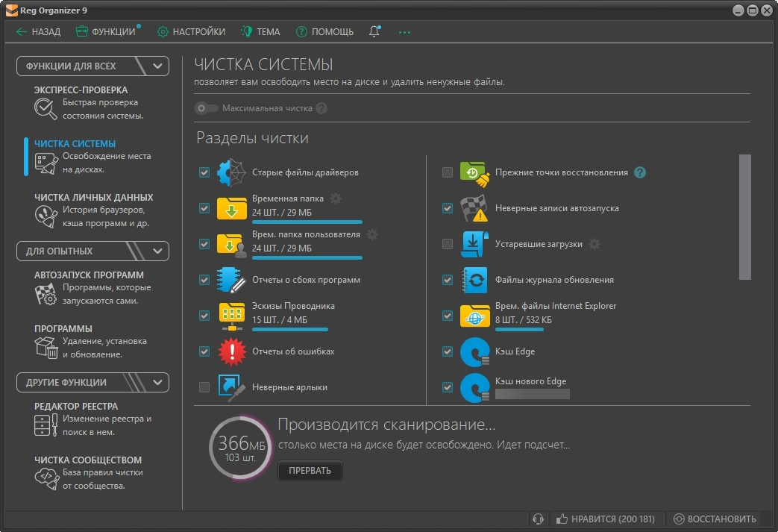Click the headset support icon in status bar
The width and height of the screenshot is (778, 532).
[x=537, y=519]
